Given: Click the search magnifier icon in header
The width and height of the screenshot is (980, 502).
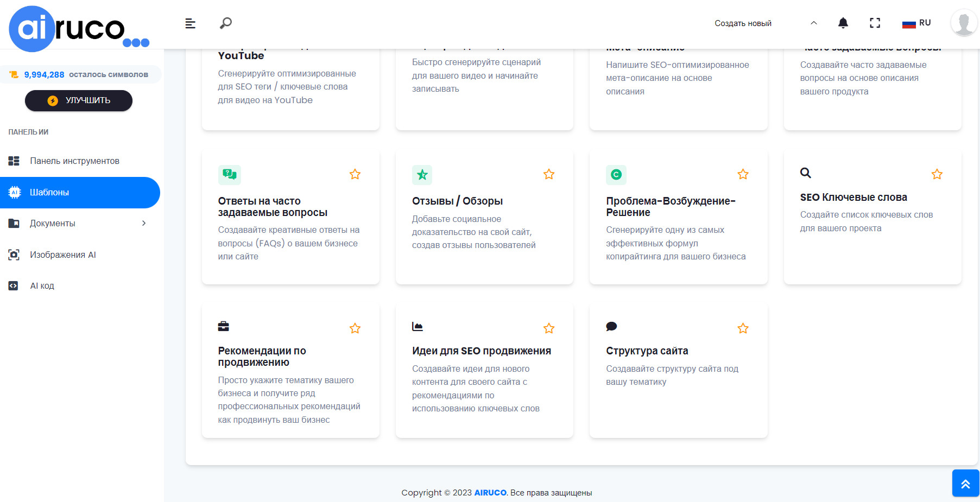Looking at the screenshot, I should [x=225, y=23].
